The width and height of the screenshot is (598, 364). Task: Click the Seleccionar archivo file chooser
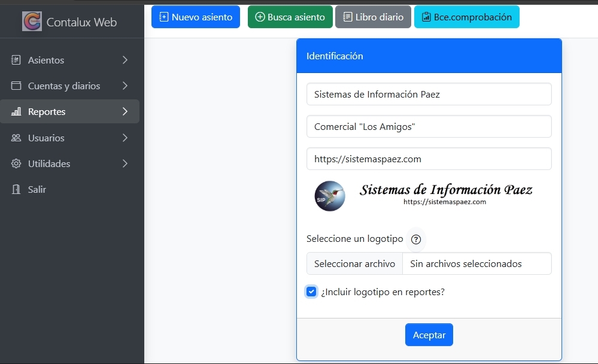coord(354,263)
